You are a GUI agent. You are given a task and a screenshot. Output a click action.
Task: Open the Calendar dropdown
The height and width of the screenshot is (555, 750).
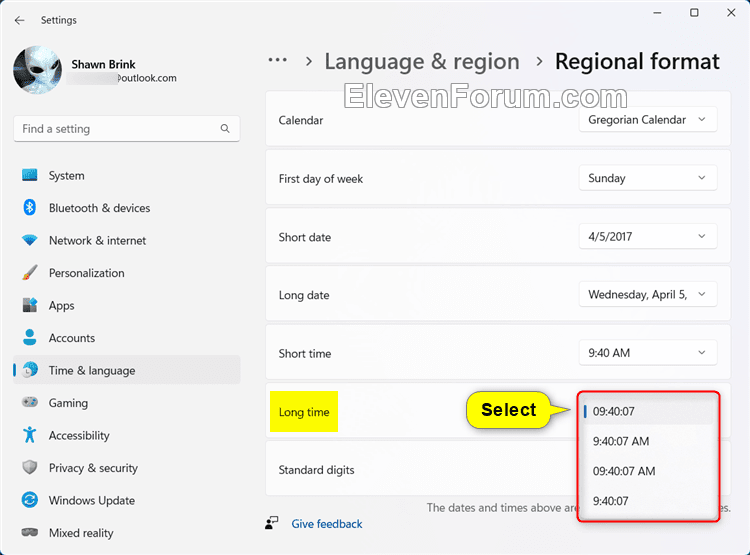(648, 120)
